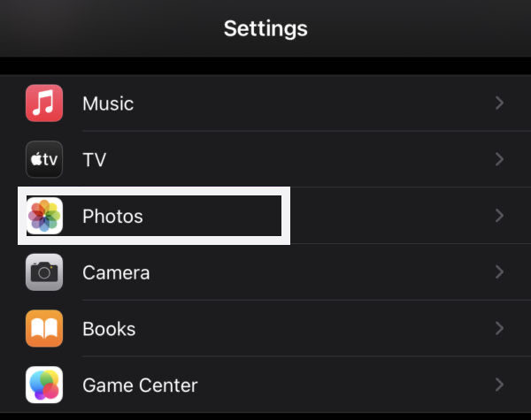Screen dimensions: 531x420
Task: Tap the red Music app icon
Action: 44,103
